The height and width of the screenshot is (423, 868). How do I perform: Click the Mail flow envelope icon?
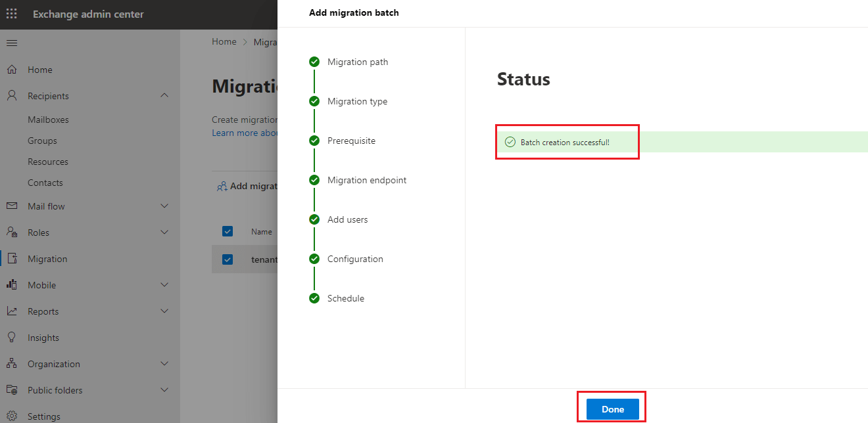[x=12, y=206]
